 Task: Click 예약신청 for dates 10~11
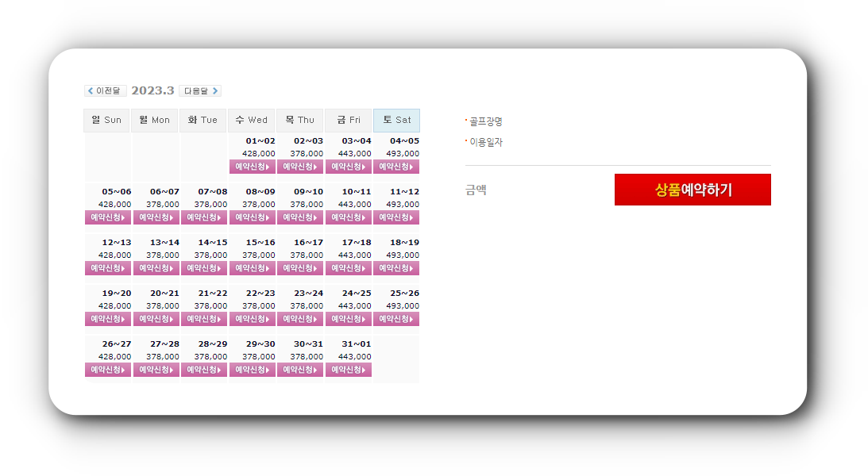coord(348,217)
